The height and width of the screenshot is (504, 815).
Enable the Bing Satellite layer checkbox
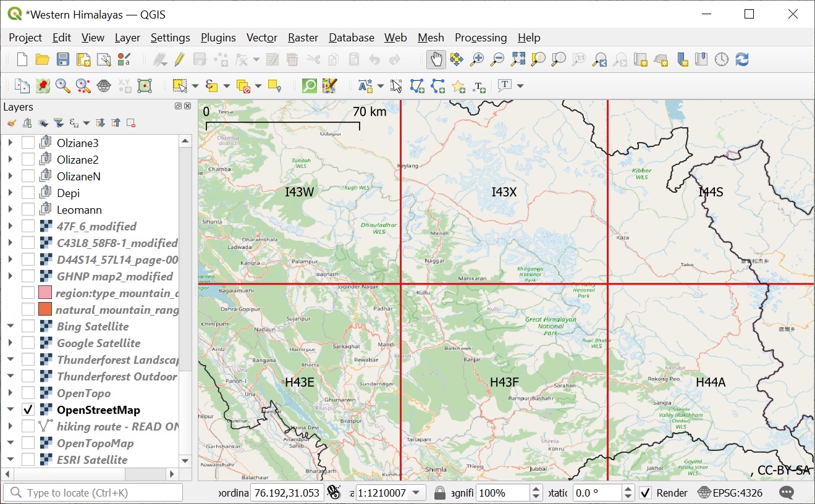point(28,327)
